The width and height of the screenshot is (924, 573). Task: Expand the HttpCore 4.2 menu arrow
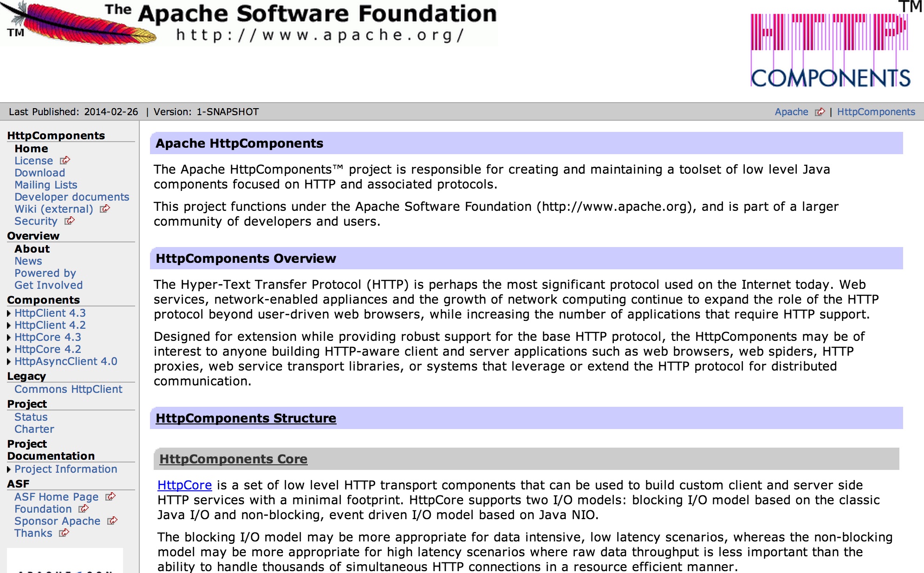[9, 350]
